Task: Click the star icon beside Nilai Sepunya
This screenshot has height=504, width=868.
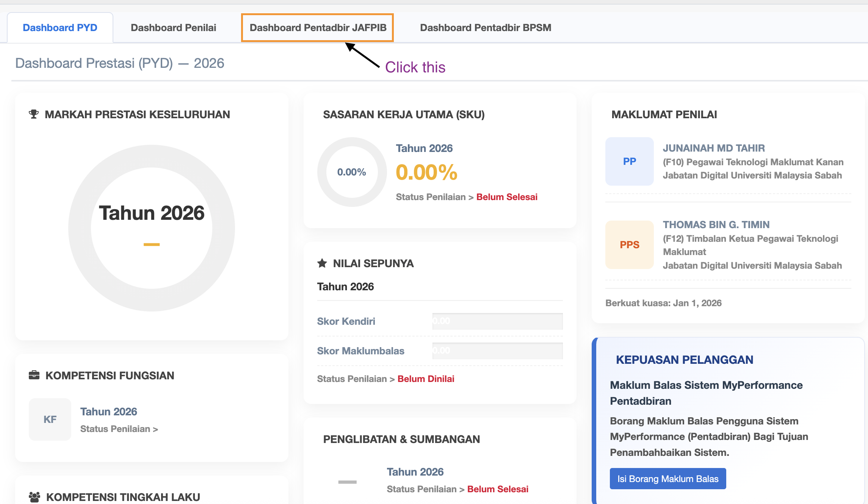Action: click(322, 263)
